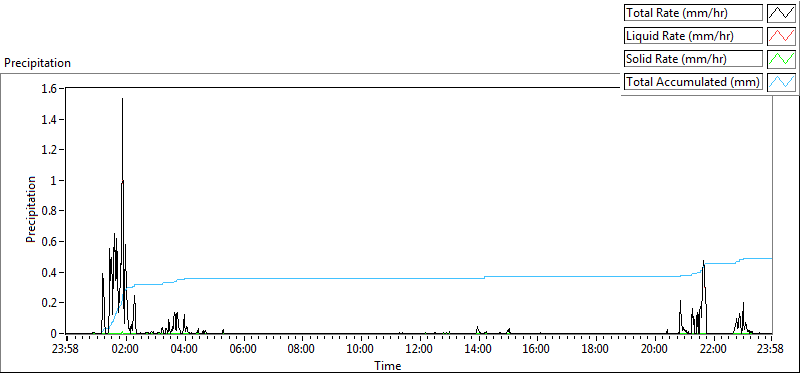Click the rate peak just before 22:00
800x373 pixels.
click(x=704, y=261)
